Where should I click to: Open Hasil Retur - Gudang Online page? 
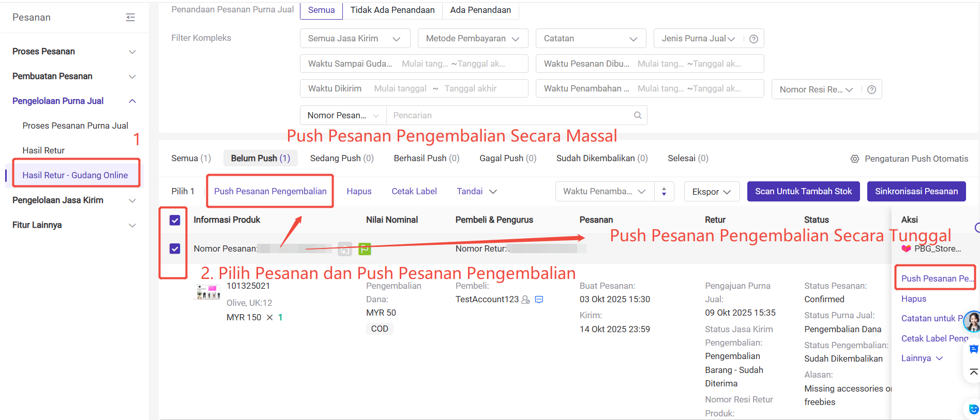[75, 175]
